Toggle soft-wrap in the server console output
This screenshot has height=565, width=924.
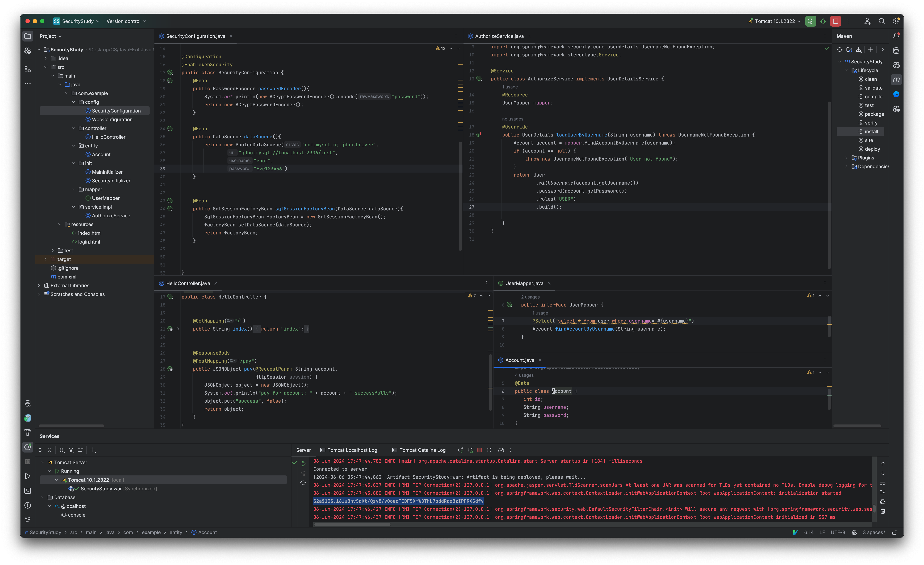[x=883, y=483]
